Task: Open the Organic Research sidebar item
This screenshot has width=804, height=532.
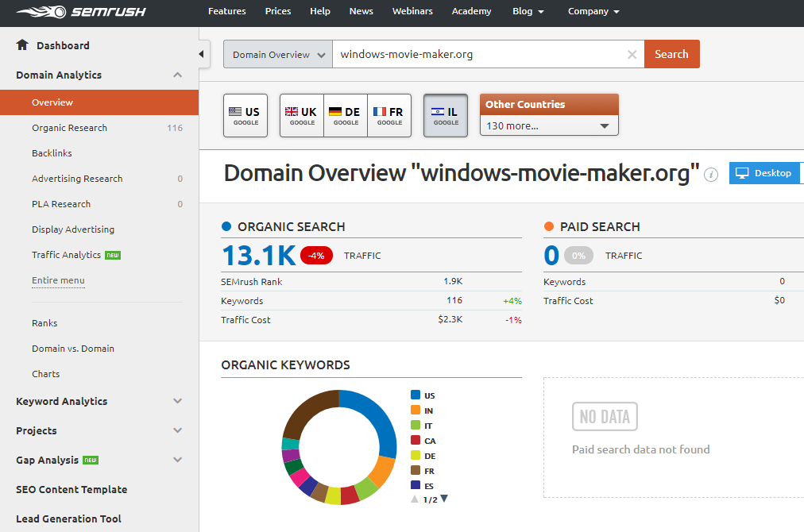Action: click(69, 128)
